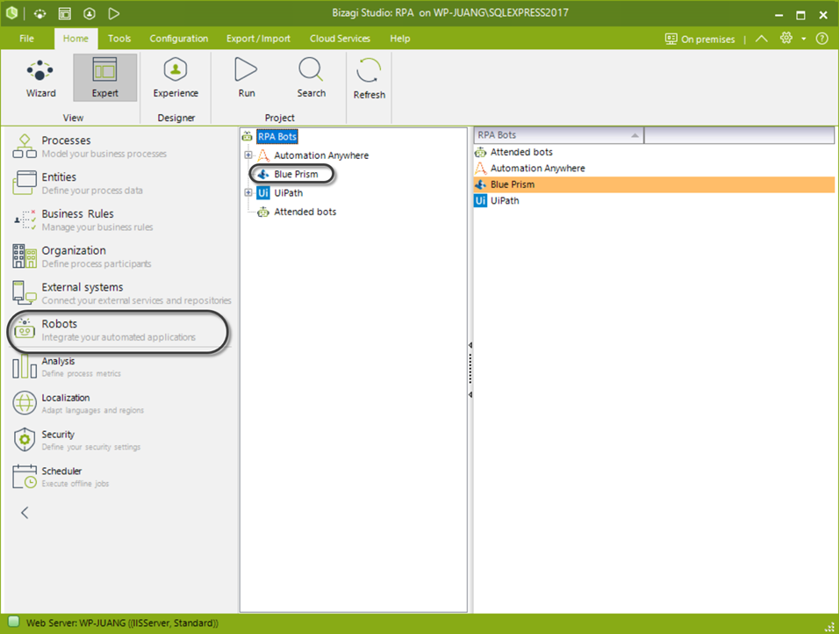Expand the UiPath tree node

(x=248, y=193)
